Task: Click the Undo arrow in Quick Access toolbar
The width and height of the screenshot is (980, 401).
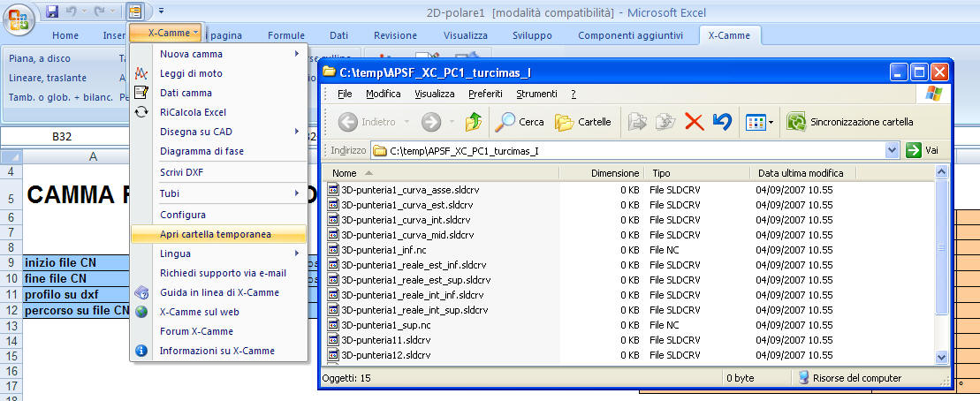Action: coord(72,11)
